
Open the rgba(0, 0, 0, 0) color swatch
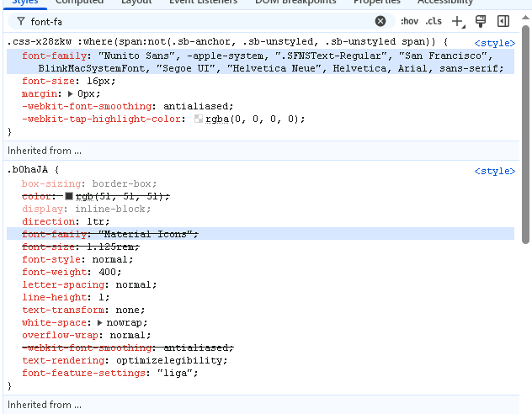click(x=199, y=119)
